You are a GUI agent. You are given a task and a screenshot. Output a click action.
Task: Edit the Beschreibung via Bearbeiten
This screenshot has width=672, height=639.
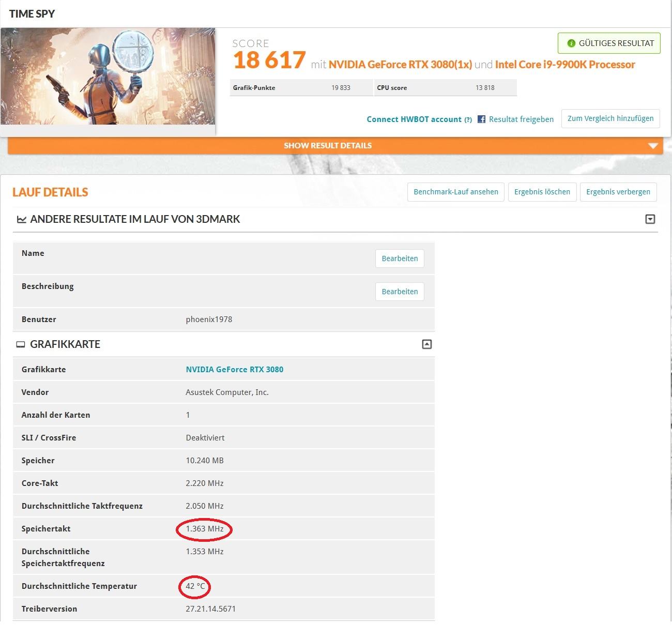(x=400, y=292)
